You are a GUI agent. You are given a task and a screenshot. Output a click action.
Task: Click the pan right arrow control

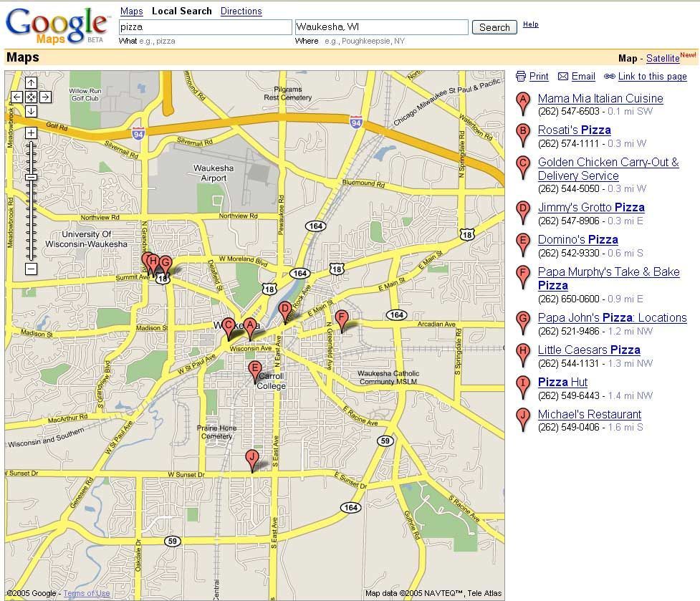44,97
